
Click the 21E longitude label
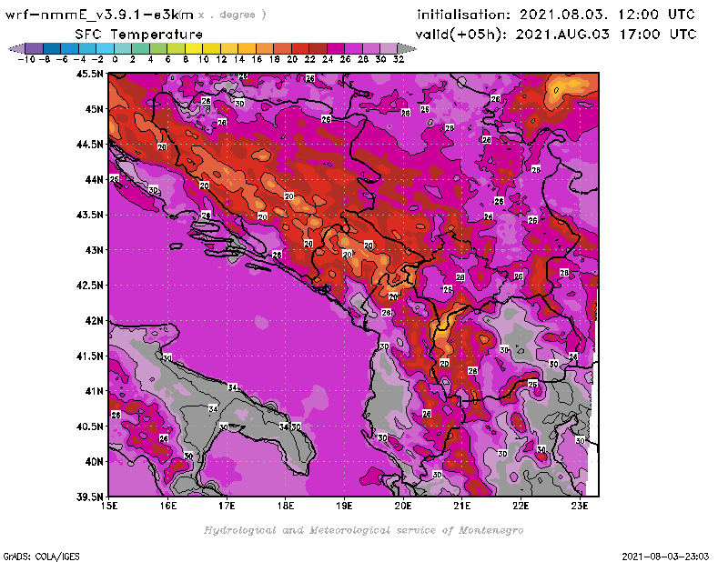pyautogui.click(x=462, y=506)
